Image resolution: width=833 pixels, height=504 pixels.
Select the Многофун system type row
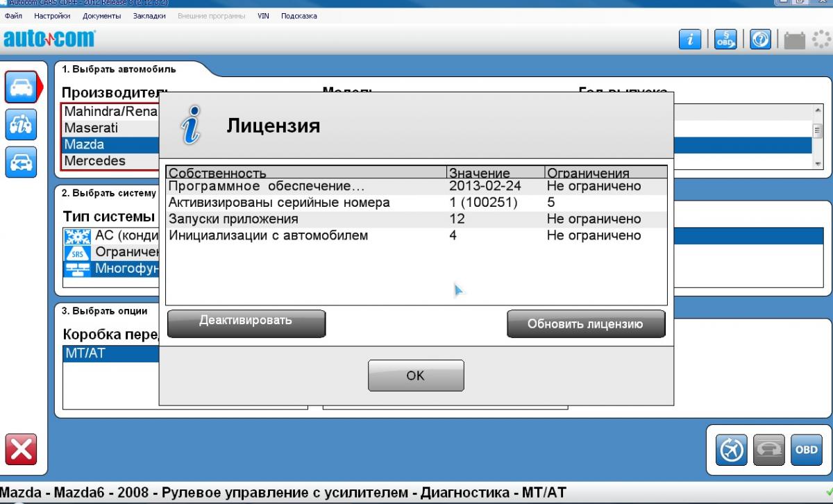pyautogui.click(x=111, y=269)
